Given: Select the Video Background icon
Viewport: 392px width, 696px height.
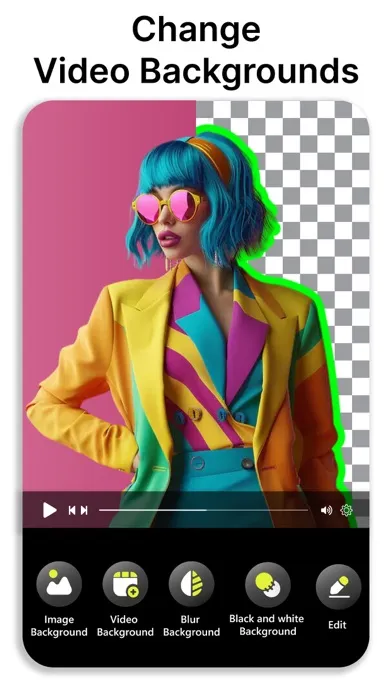Looking at the screenshot, I should (x=125, y=584).
